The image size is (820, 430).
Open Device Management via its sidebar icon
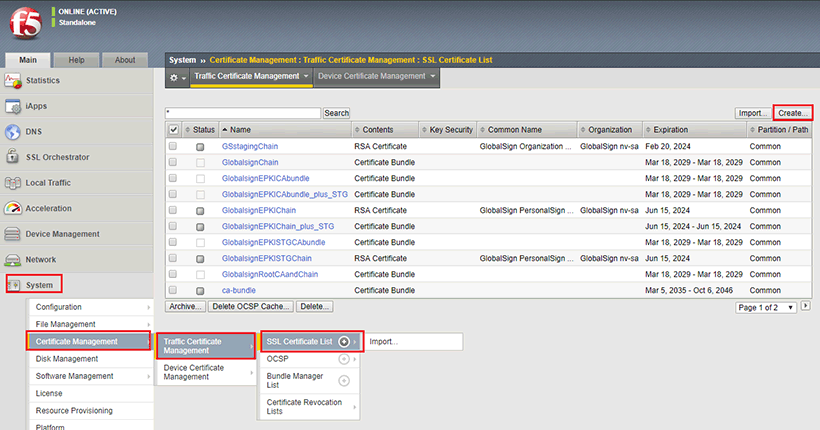[13, 234]
